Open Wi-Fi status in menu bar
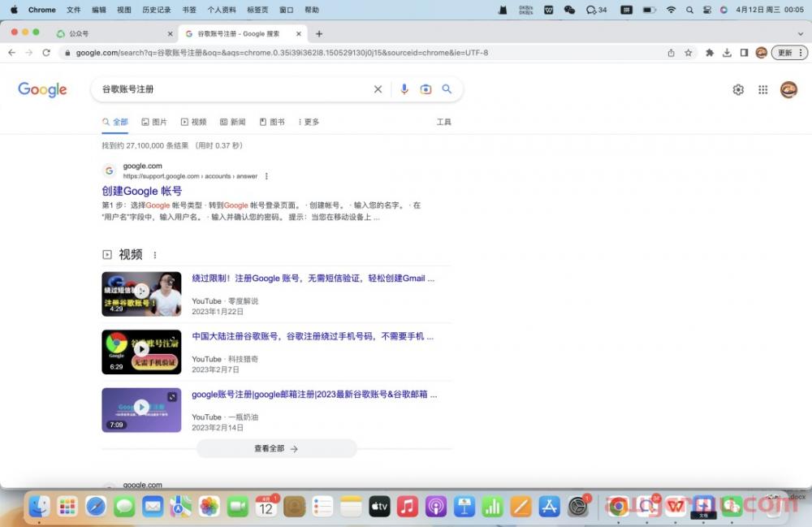The width and height of the screenshot is (812, 527). coord(672,10)
